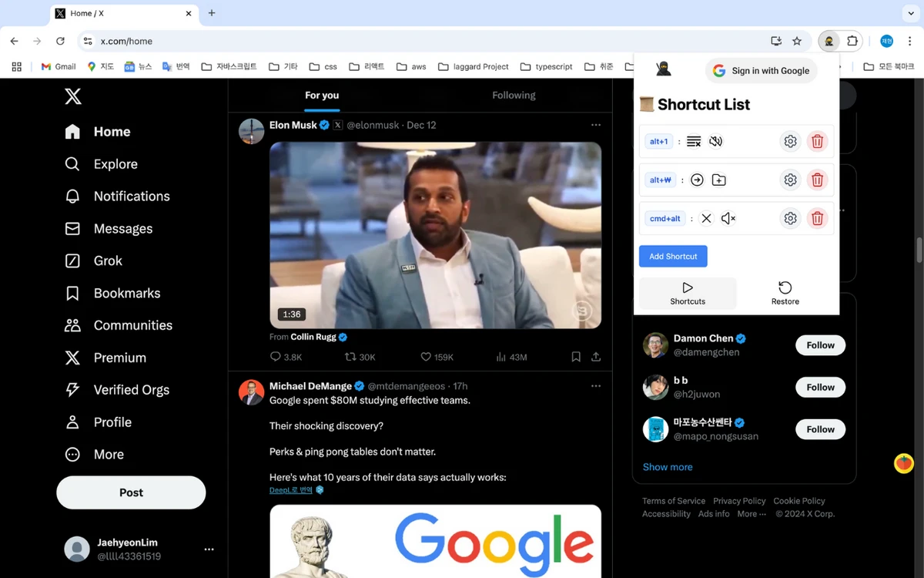This screenshot has height=578, width=924.
Task: Delete the cmd+alt shortcut
Action: coord(818,218)
